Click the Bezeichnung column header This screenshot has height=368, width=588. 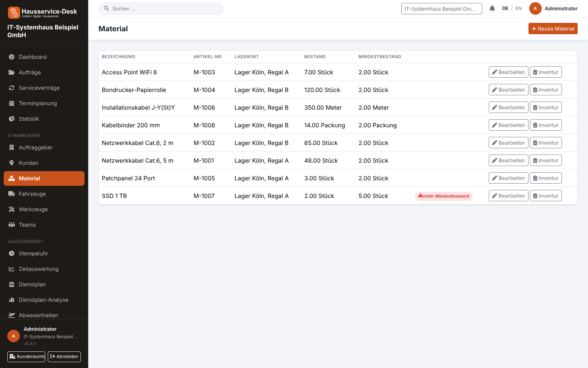tap(118, 57)
